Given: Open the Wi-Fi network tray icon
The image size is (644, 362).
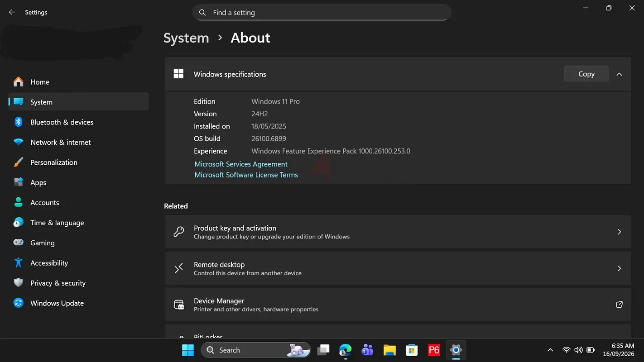Looking at the screenshot, I should pos(566,350).
